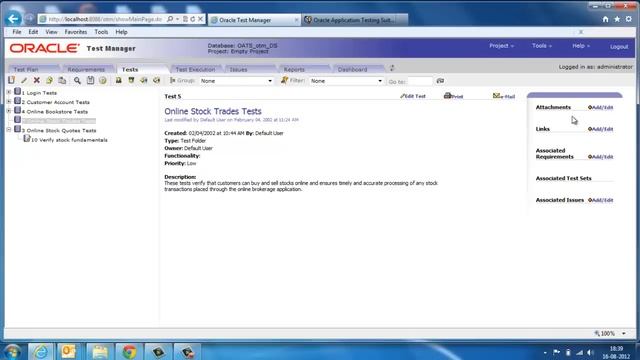This screenshot has height=360, width=640.
Task: Switch to the Requirements tab
Action: (86, 69)
